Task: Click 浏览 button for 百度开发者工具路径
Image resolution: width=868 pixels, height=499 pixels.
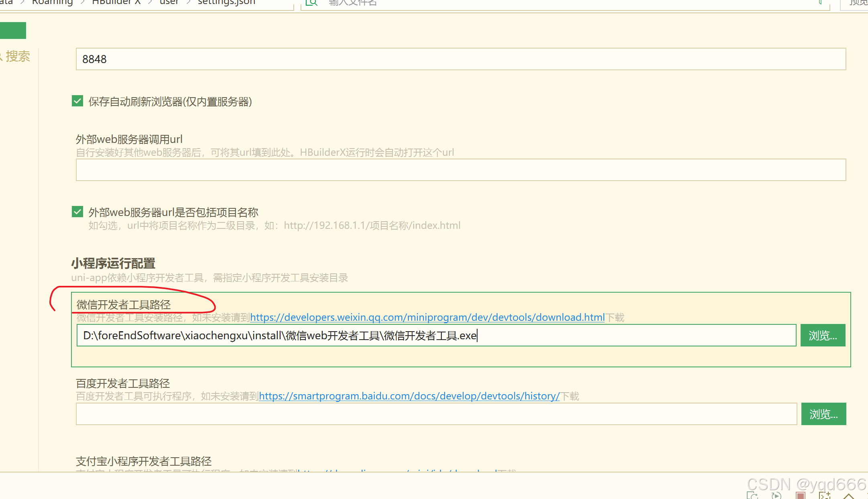Action: pos(823,414)
